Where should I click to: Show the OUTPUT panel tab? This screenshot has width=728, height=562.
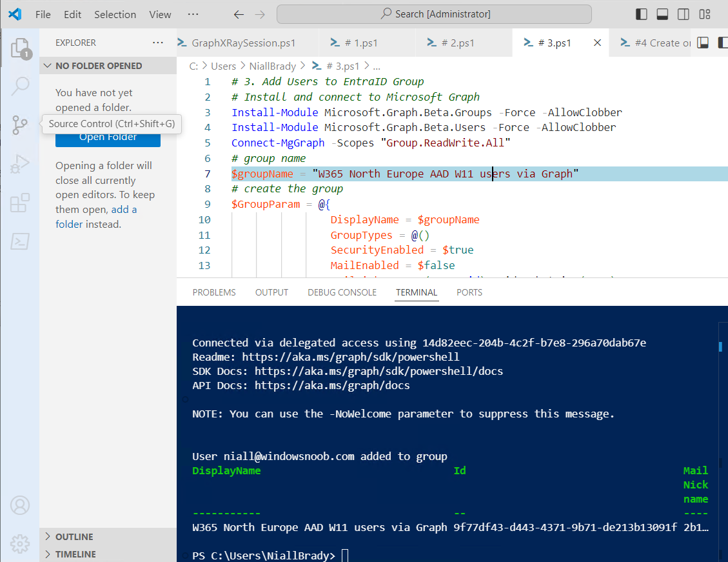pyautogui.click(x=271, y=292)
